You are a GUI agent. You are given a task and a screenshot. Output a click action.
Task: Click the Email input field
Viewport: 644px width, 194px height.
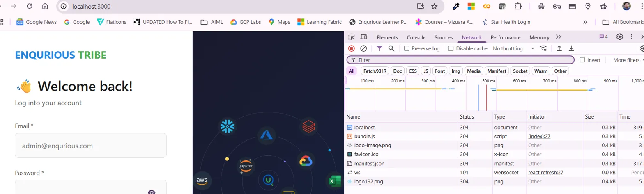coord(90,146)
